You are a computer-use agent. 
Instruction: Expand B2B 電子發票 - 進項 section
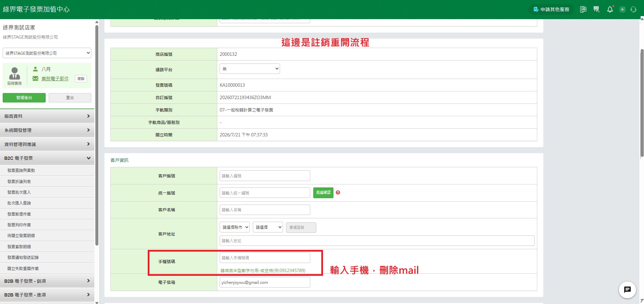point(47,295)
